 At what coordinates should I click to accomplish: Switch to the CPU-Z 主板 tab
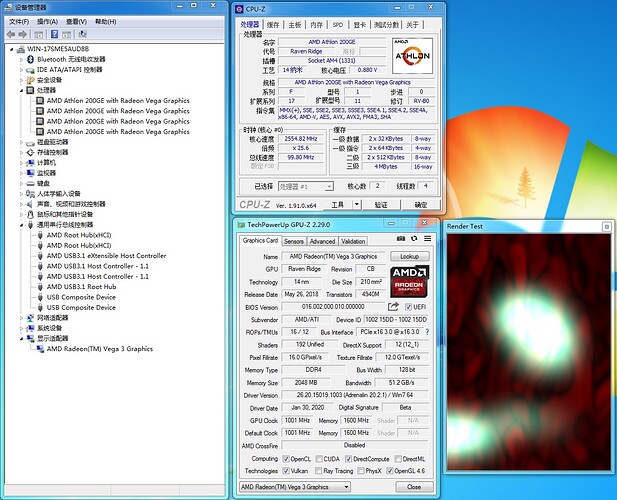295,25
